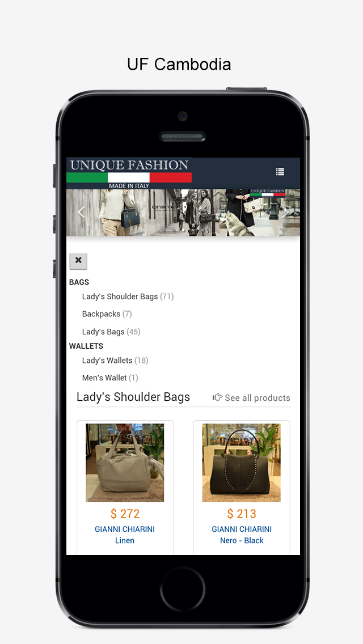363x644 pixels.
Task: Click the BAGS heading
Action: coord(79,282)
